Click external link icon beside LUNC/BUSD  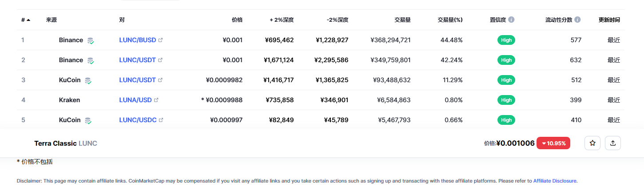(x=160, y=40)
